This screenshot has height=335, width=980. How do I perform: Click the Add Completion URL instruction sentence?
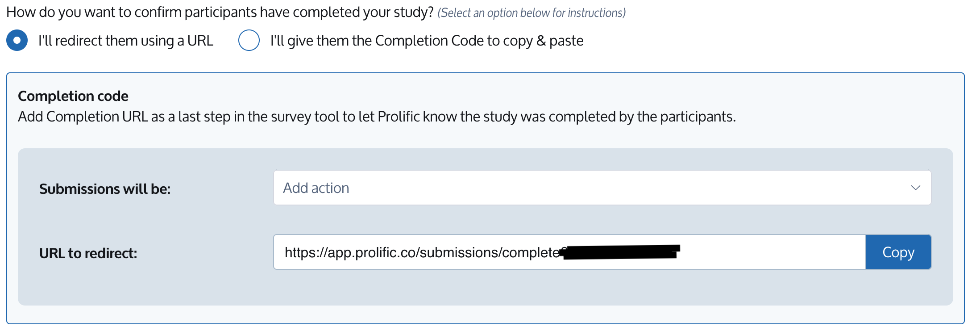[x=377, y=117]
